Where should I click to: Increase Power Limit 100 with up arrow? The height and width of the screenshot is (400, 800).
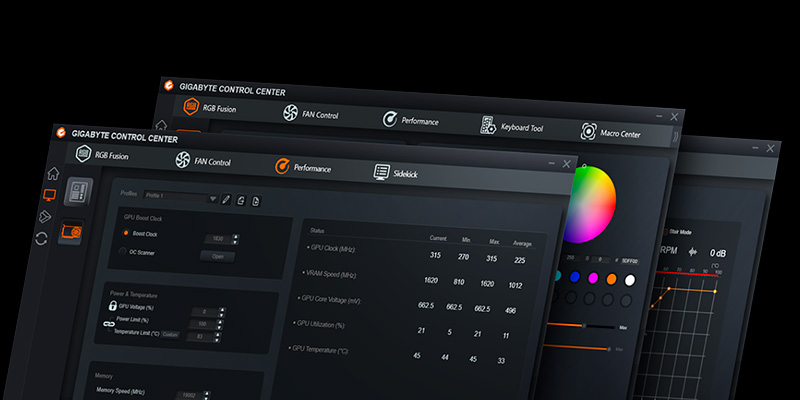click(x=220, y=322)
